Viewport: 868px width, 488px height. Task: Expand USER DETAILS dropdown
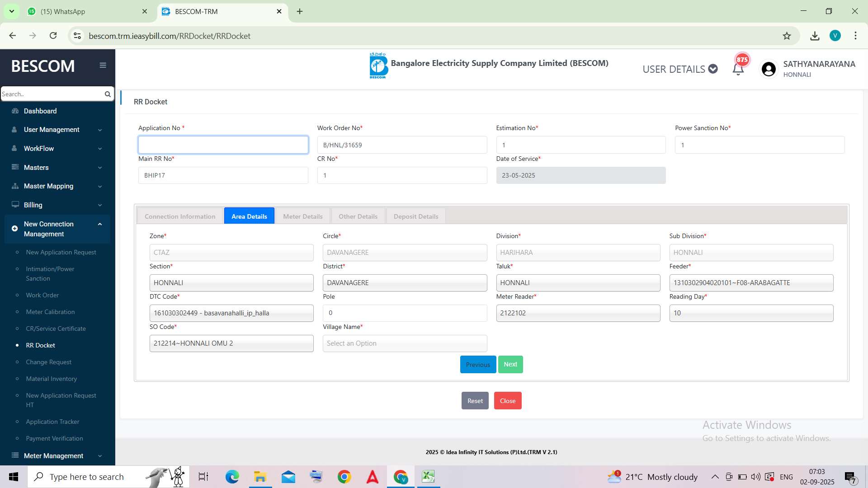[x=679, y=69]
